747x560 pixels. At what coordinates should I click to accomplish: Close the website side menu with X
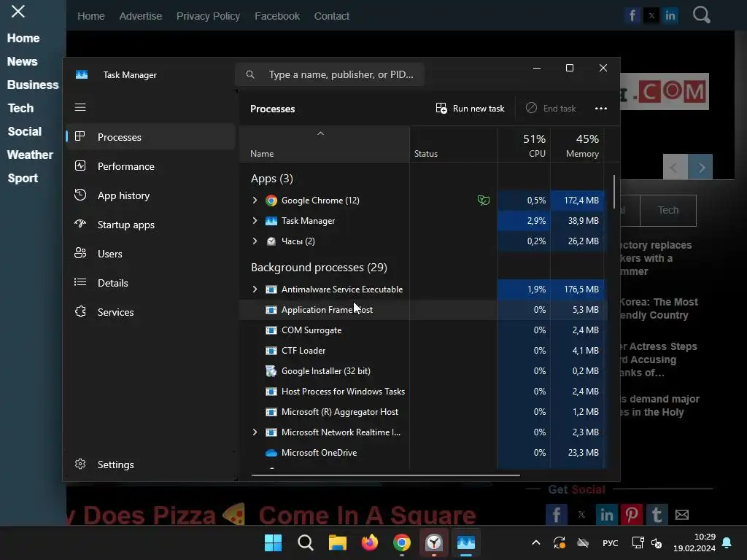(18, 12)
